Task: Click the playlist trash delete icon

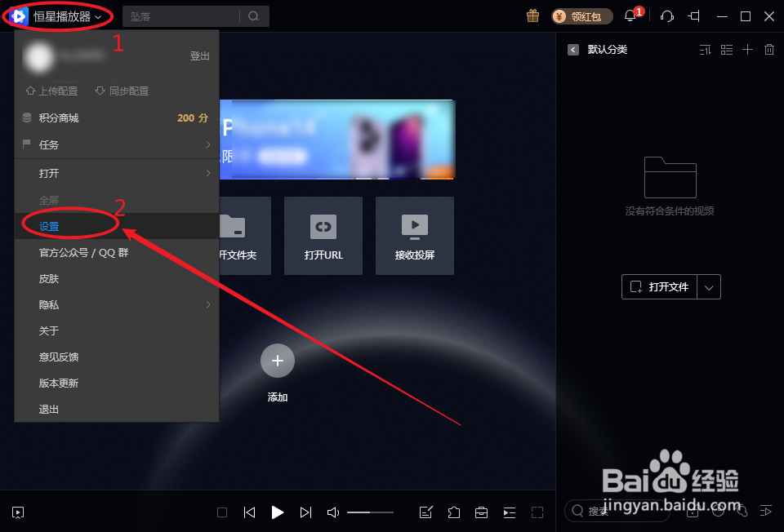Action: pos(769,50)
